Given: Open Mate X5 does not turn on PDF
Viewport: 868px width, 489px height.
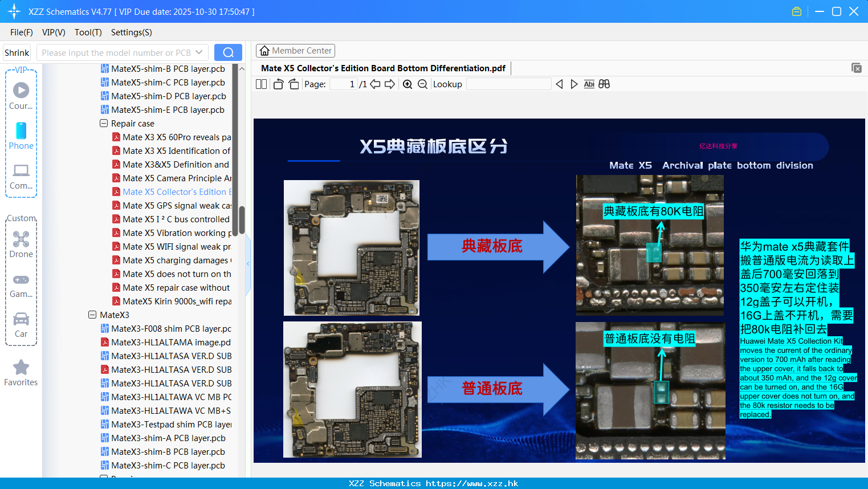Looking at the screenshot, I should pos(172,274).
